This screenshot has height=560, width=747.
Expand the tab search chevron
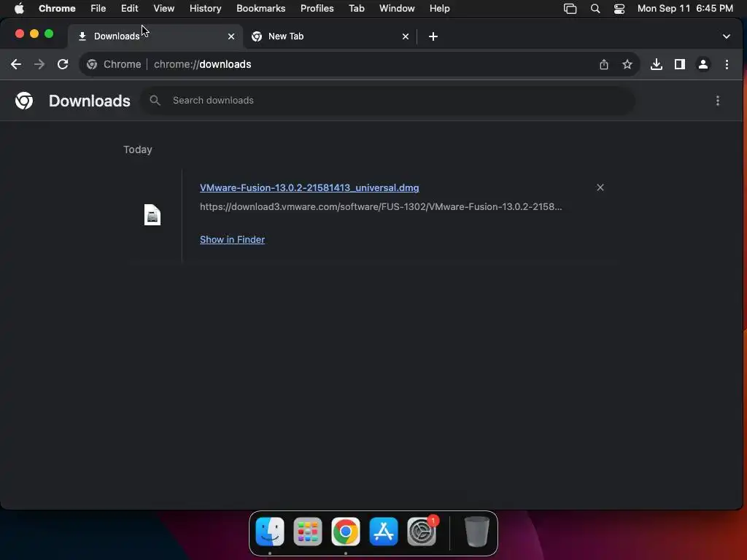click(726, 36)
